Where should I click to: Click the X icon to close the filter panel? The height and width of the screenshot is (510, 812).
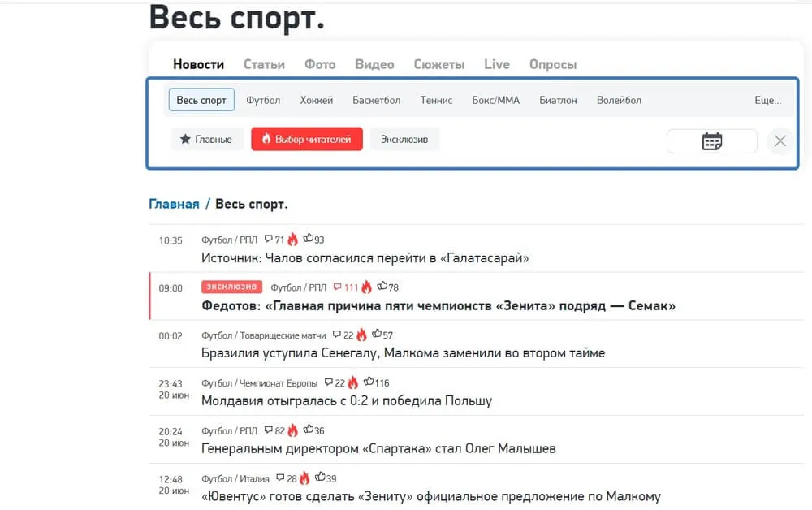pyautogui.click(x=780, y=140)
